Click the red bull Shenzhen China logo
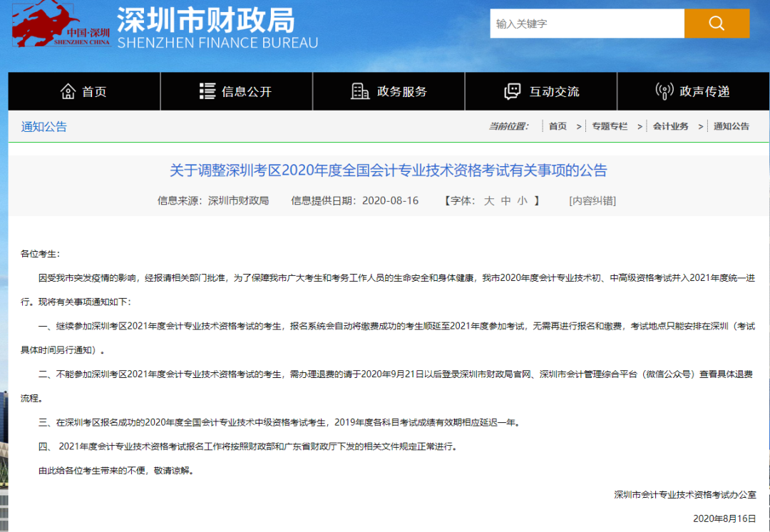 click(61, 24)
